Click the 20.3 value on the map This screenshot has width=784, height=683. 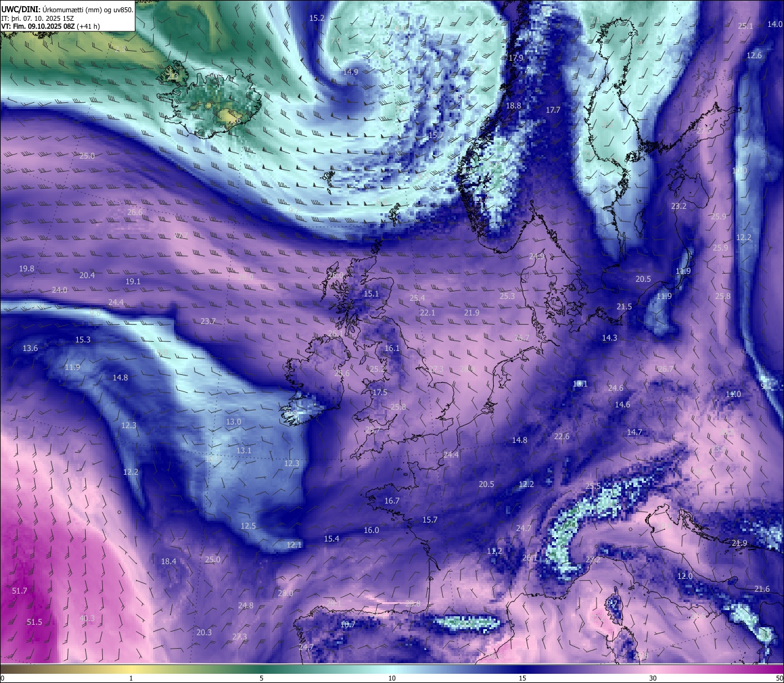click(x=204, y=632)
